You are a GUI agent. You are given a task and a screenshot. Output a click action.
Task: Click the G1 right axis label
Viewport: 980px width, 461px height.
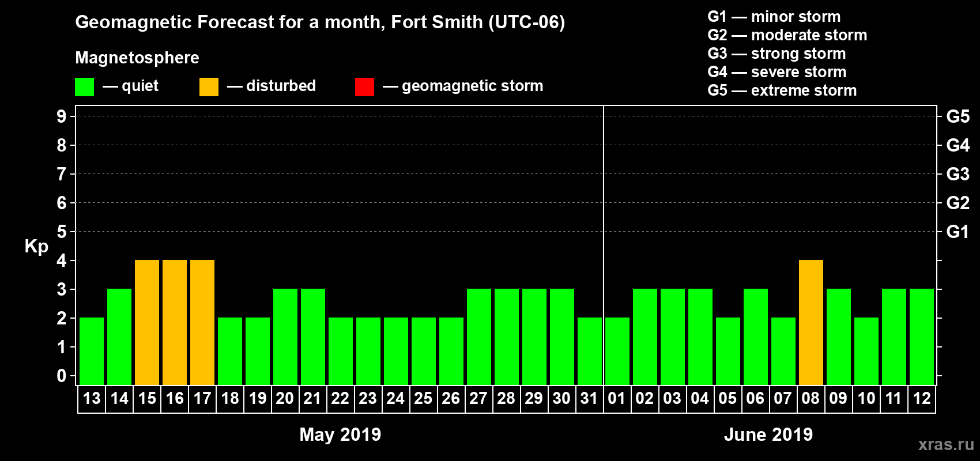[958, 232]
